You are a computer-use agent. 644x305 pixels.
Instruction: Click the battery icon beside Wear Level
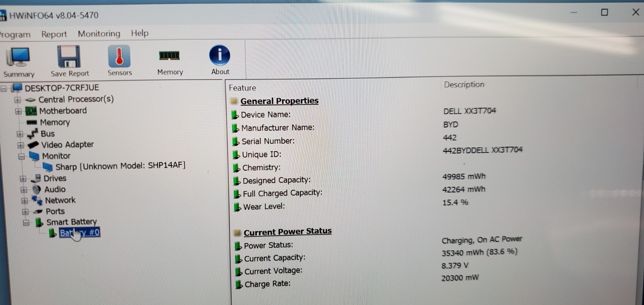(x=237, y=207)
